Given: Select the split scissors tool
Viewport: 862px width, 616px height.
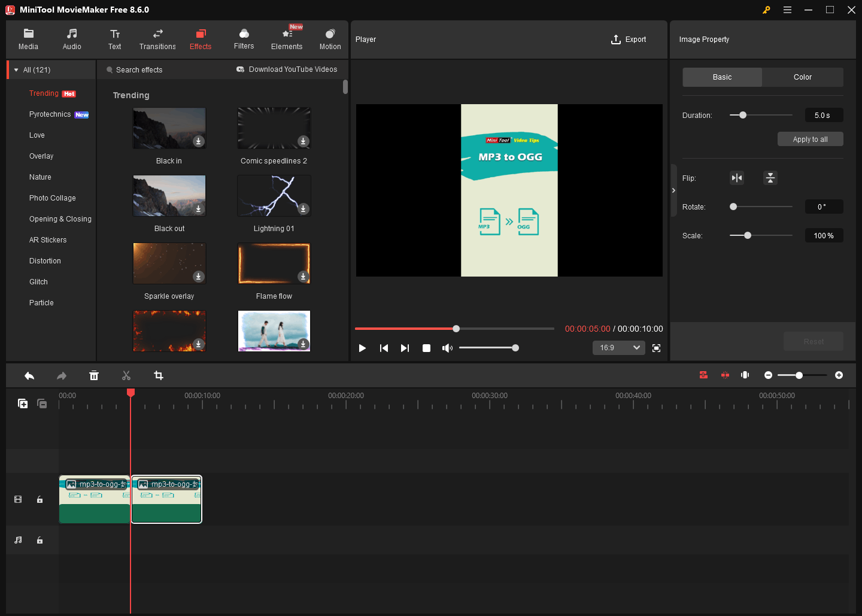Looking at the screenshot, I should (126, 375).
